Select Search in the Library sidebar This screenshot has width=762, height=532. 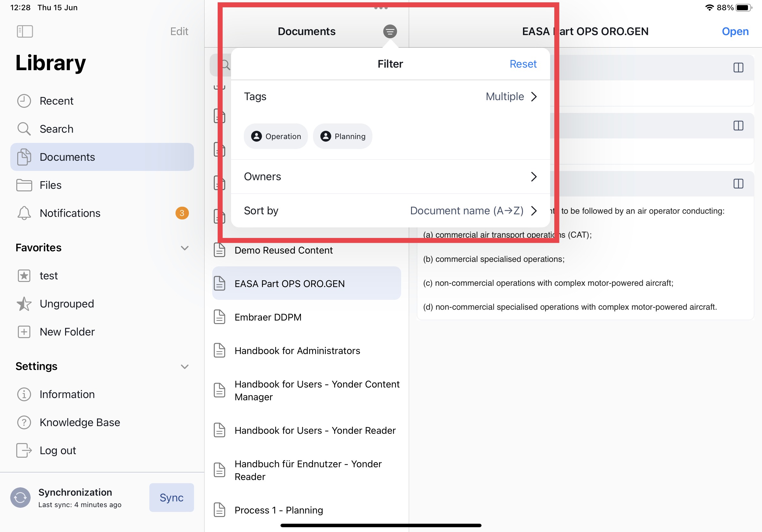coord(56,129)
